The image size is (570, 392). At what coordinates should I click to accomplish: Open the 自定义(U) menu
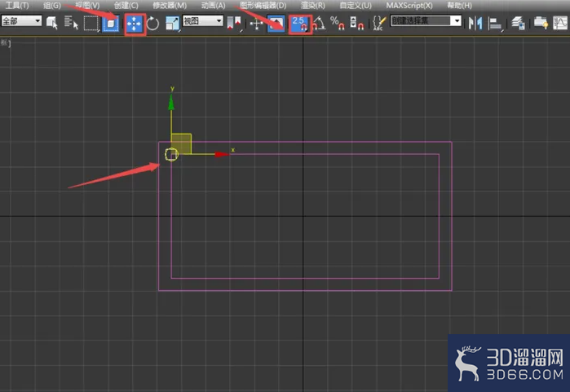coord(356,6)
